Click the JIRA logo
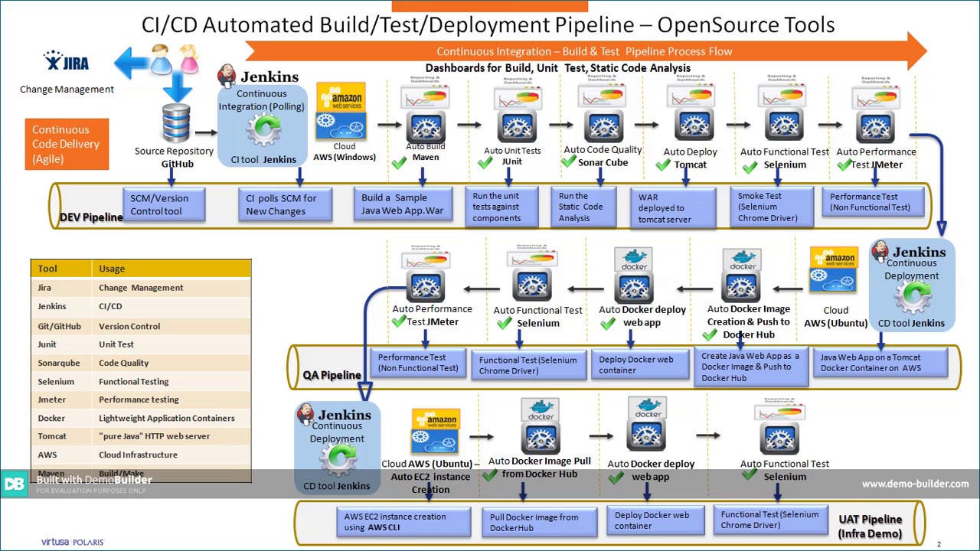The image size is (980, 551). tap(67, 60)
